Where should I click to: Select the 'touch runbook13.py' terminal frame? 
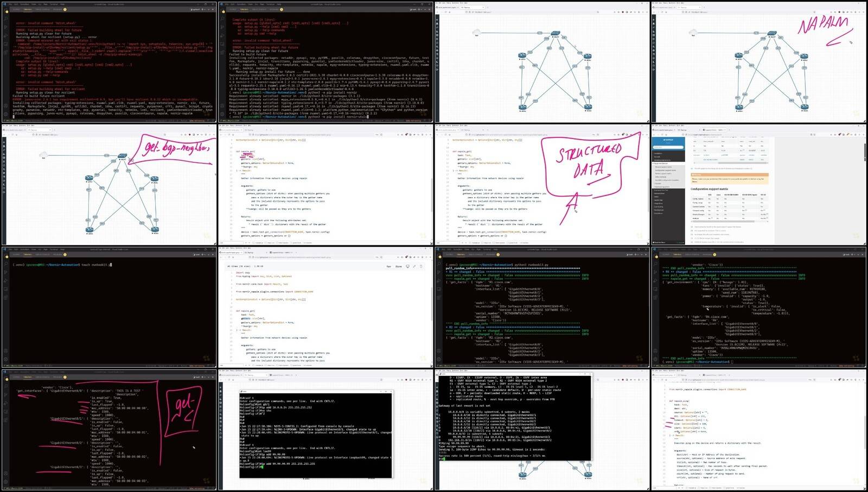point(108,307)
